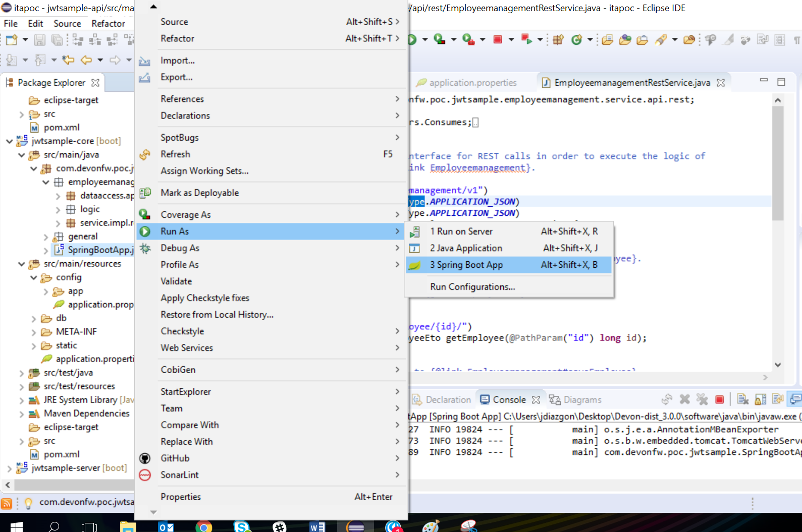Toggle Show Whitespace Characters pilcrow icon
Screen dimensions: 802x532
[x=796, y=39]
